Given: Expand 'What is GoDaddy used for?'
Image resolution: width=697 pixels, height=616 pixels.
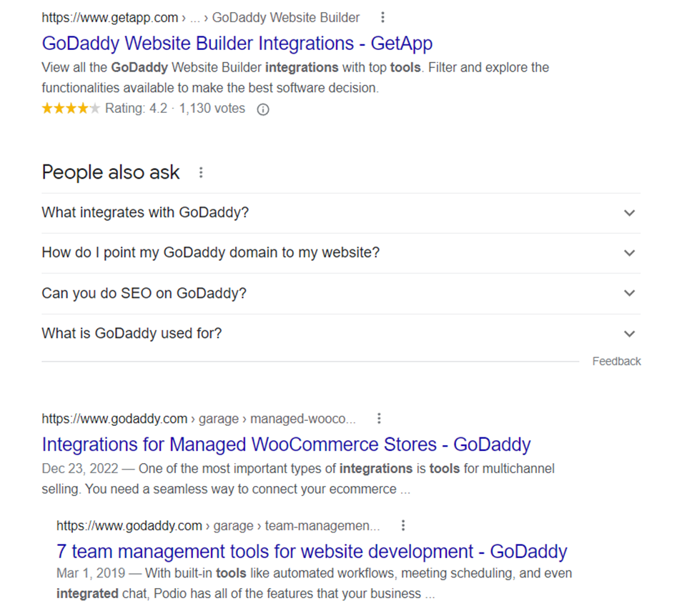Looking at the screenshot, I should click(x=132, y=333).
